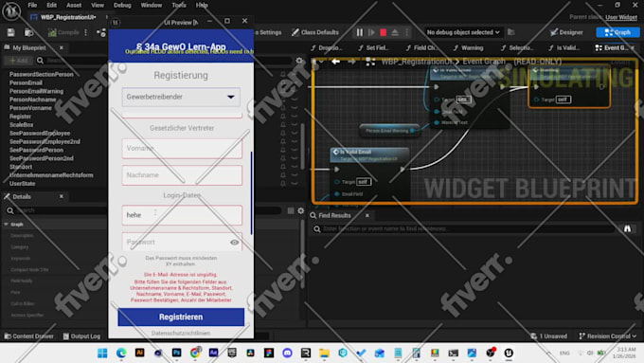Collapse the Graph section in Details
Viewport: 644px width, 363px height.
[7, 225]
